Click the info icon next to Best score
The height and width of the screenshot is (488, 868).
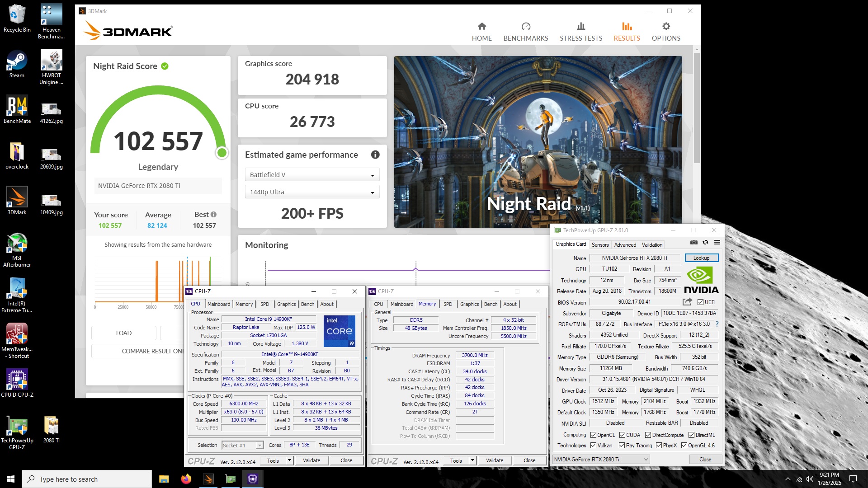(213, 215)
